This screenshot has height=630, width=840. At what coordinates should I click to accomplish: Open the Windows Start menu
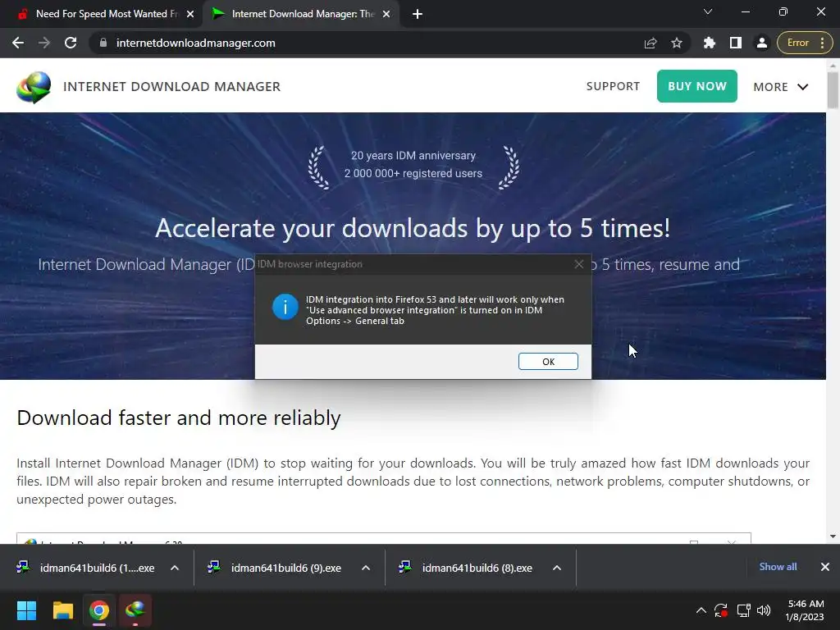point(26,610)
